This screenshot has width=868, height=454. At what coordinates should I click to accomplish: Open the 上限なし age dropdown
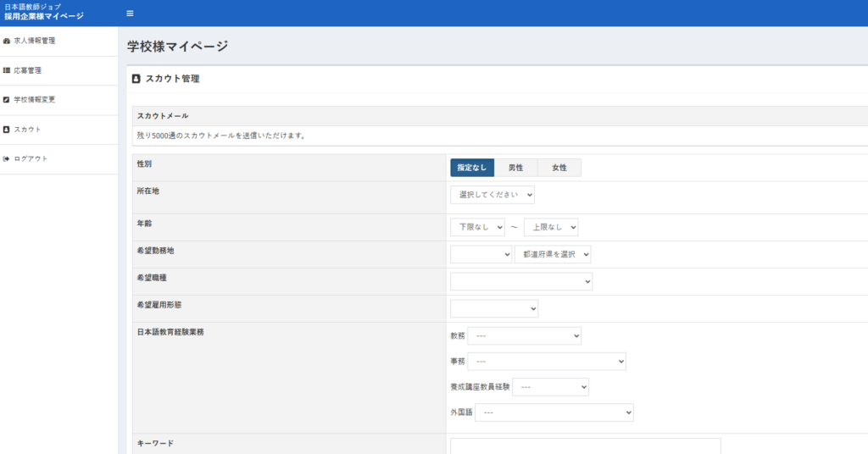click(551, 227)
